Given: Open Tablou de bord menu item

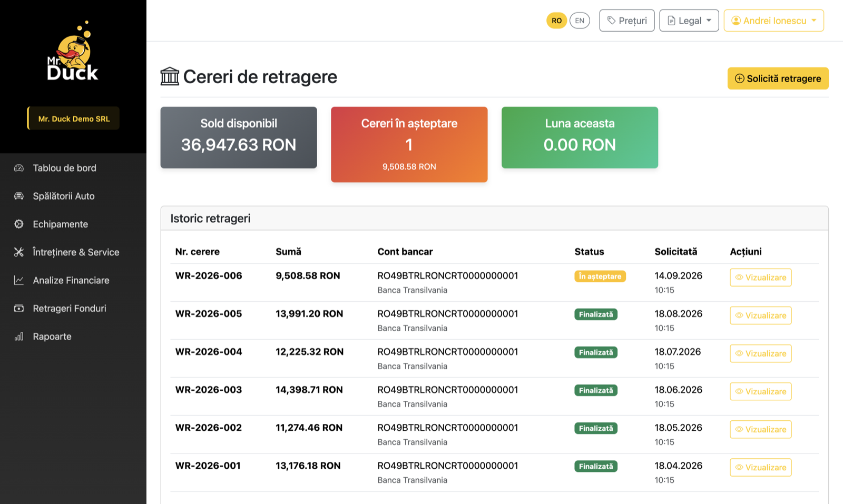Looking at the screenshot, I should click(x=73, y=168).
